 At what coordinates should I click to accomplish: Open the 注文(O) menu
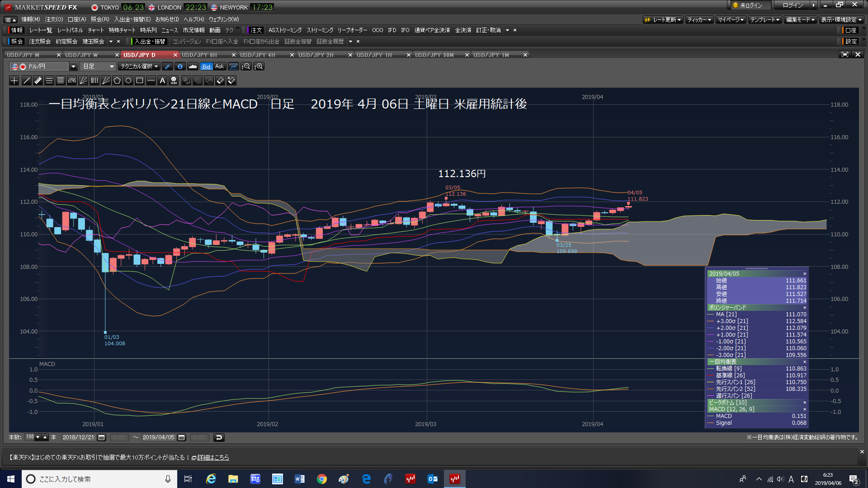[x=54, y=19]
